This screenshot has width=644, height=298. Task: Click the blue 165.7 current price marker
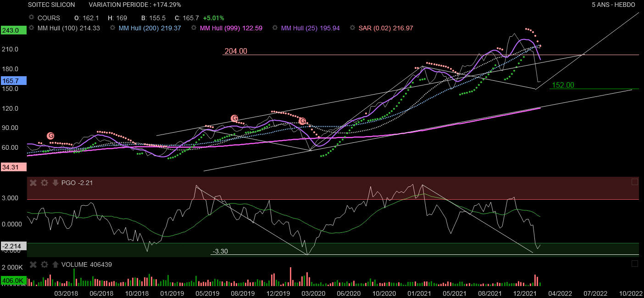[11, 80]
